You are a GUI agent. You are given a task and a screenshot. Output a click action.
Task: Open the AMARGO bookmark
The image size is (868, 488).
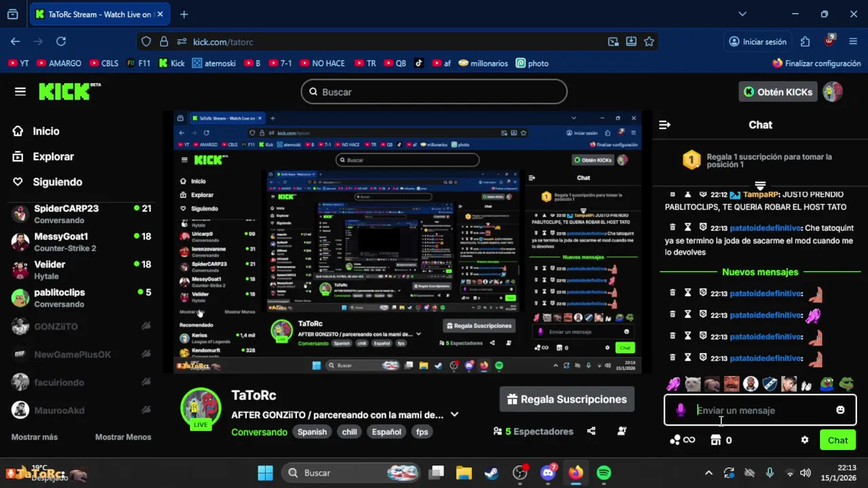[x=59, y=63]
